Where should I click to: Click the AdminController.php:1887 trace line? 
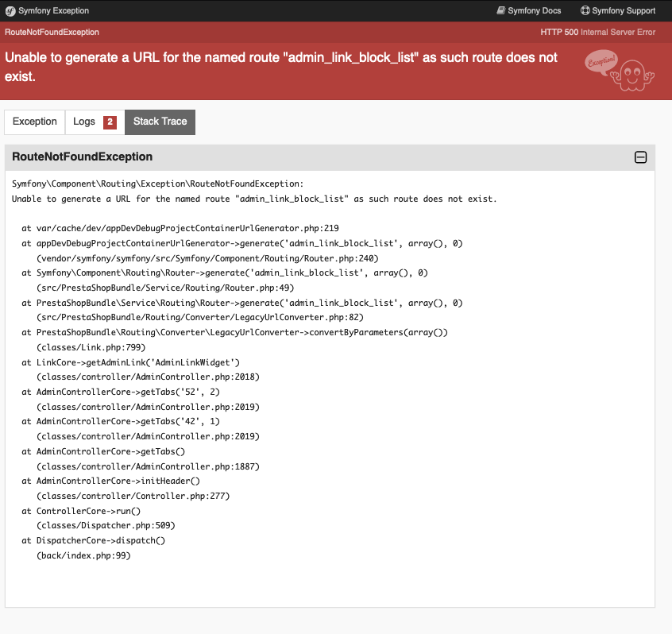[148, 466]
